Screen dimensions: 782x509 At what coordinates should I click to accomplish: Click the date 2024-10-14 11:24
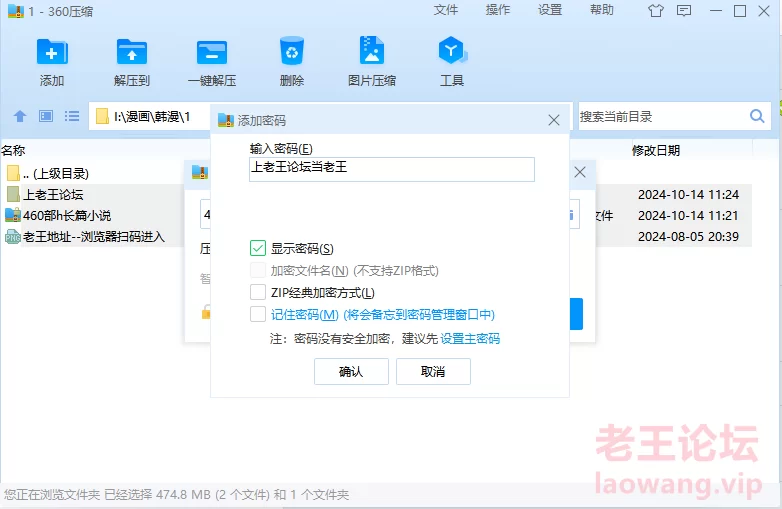(688, 194)
